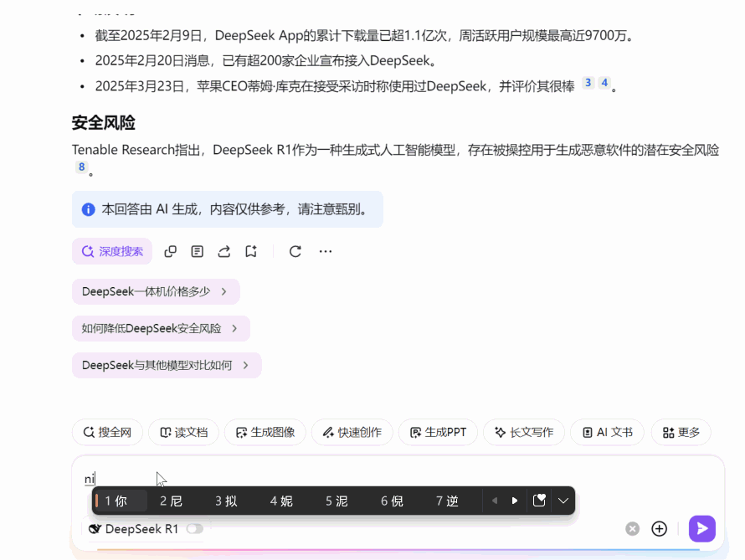Share the answer with share arrow icon

coord(224,251)
